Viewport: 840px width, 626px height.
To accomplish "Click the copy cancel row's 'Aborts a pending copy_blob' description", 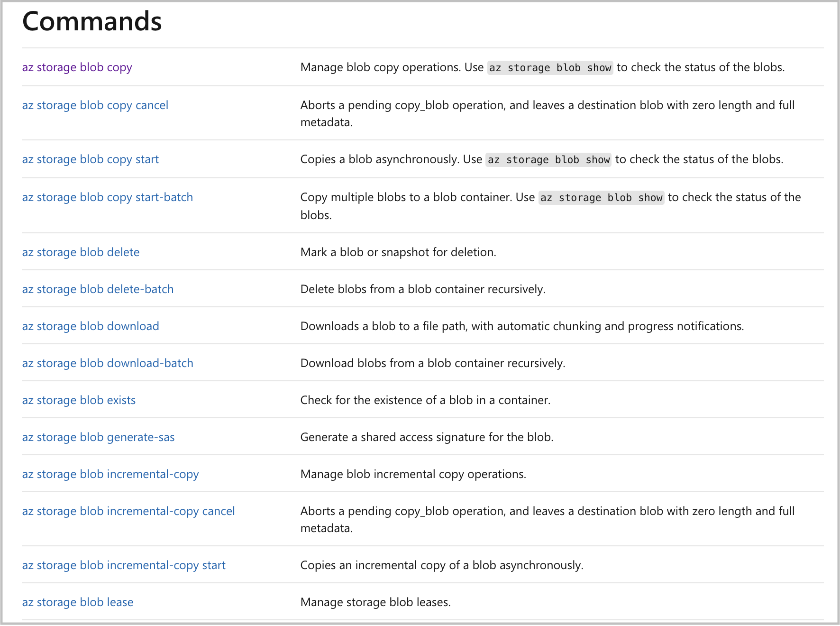I will [548, 114].
